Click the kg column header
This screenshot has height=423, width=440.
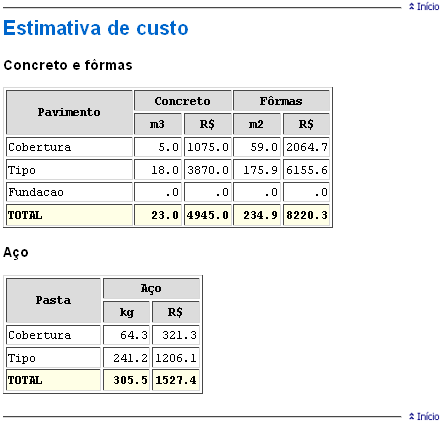[126, 312]
